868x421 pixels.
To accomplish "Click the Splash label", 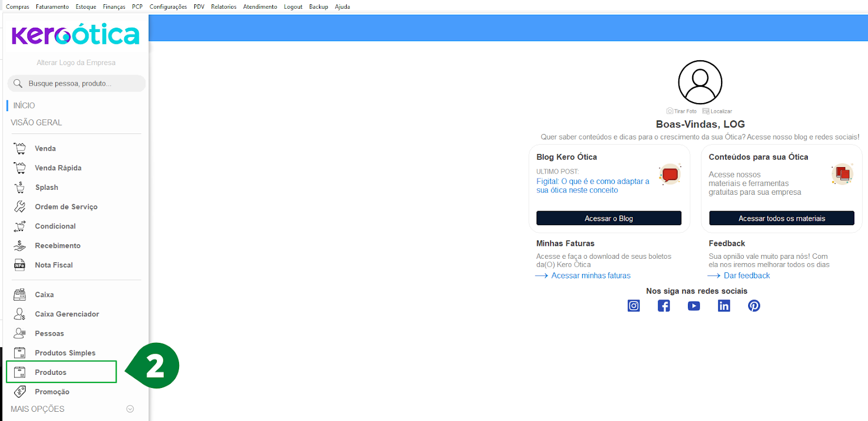I will pos(47,187).
